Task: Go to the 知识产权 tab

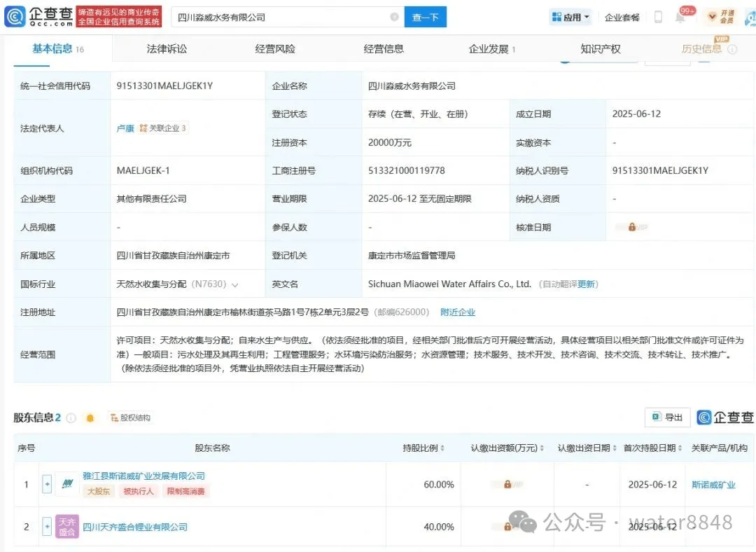Action: (601, 49)
